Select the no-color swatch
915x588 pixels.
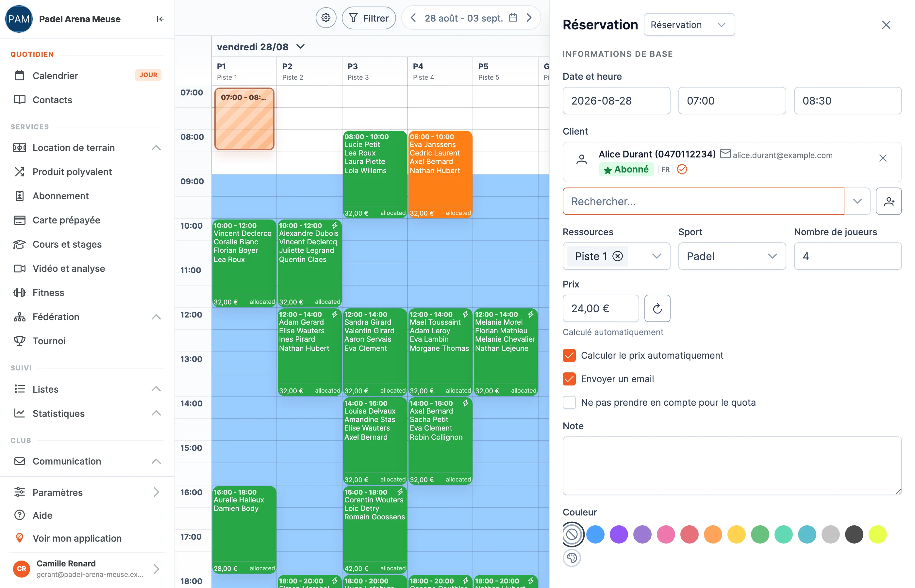point(572,534)
